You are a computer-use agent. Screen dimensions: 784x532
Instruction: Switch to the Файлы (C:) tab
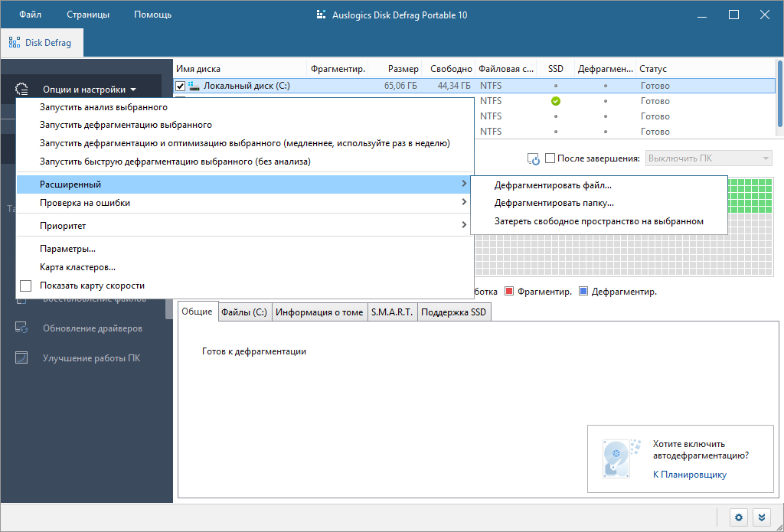245,312
